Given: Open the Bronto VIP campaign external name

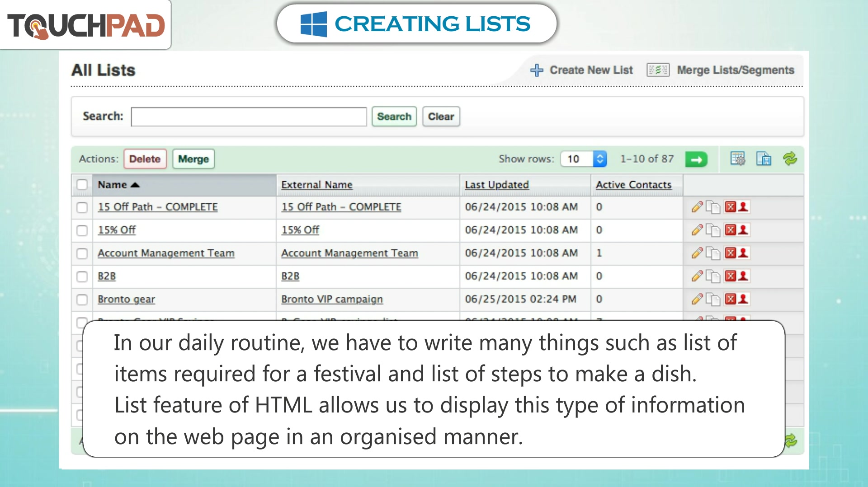Looking at the screenshot, I should (x=332, y=299).
